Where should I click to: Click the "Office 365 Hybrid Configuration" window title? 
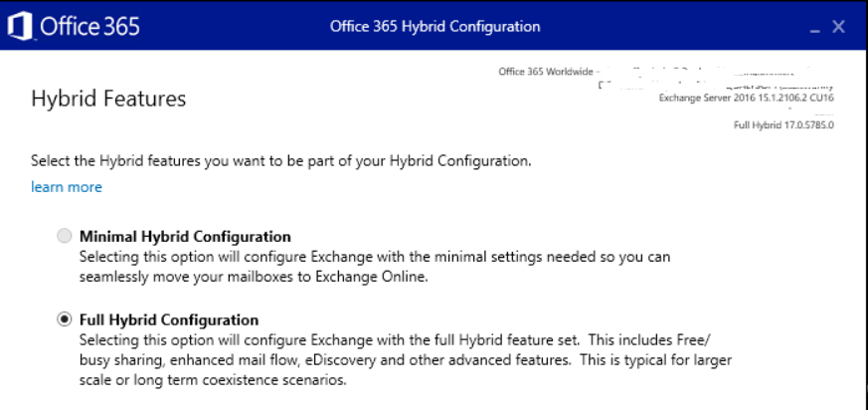(435, 26)
